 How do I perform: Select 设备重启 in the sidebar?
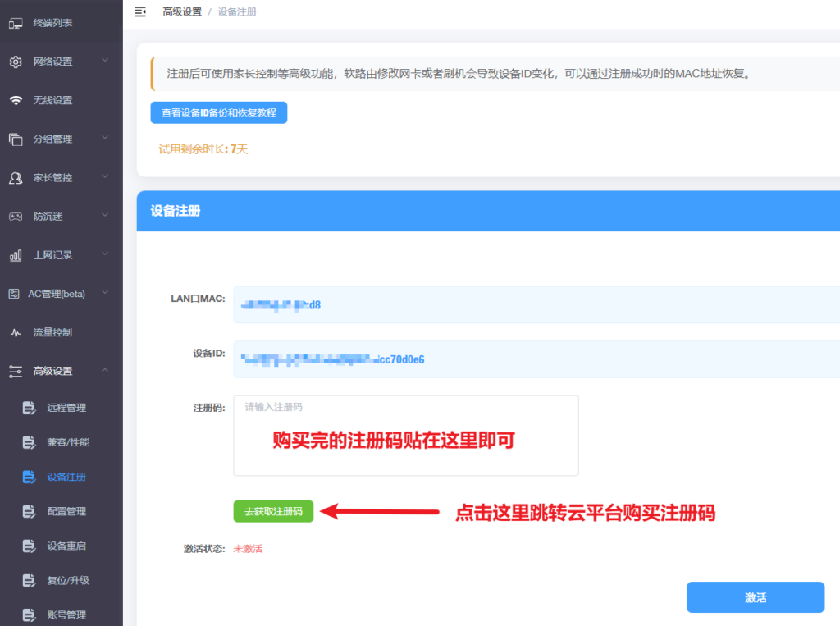(66, 546)
